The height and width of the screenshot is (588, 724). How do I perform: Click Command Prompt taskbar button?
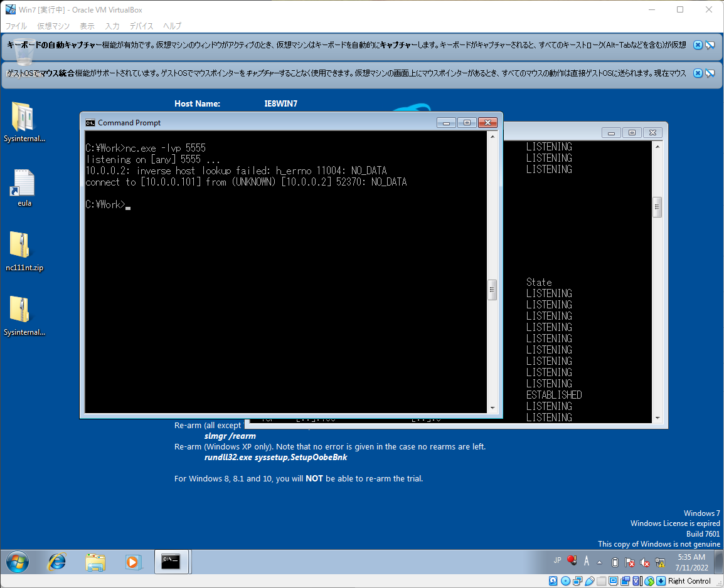click(171, 562)
